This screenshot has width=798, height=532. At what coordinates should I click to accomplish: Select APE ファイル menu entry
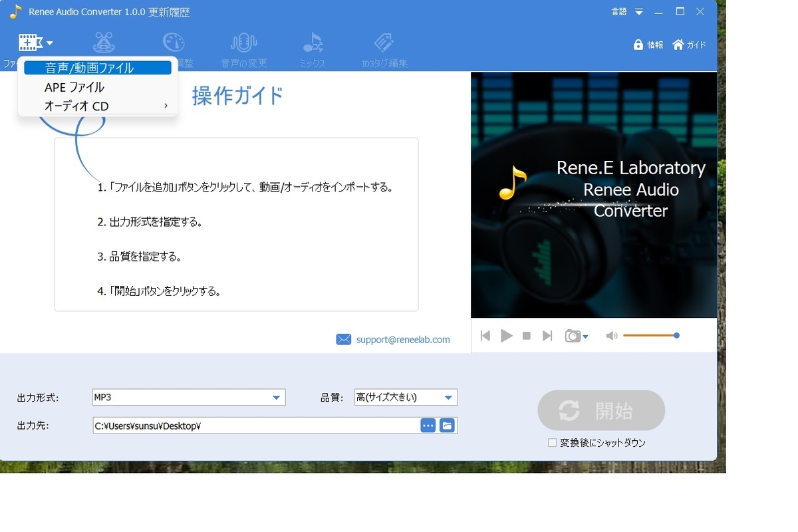tap(98, 87)
